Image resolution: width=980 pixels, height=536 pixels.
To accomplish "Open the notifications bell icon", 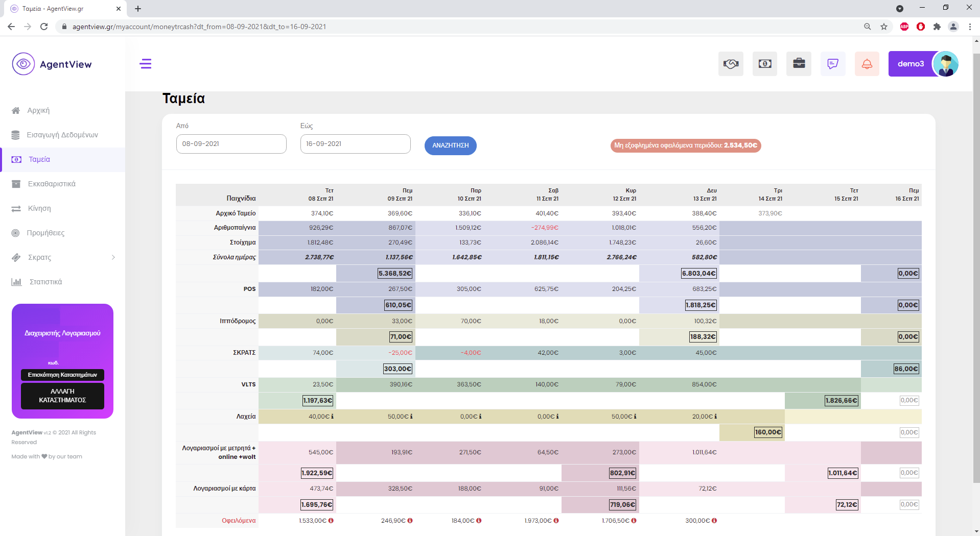I will (x=867, y=64).
